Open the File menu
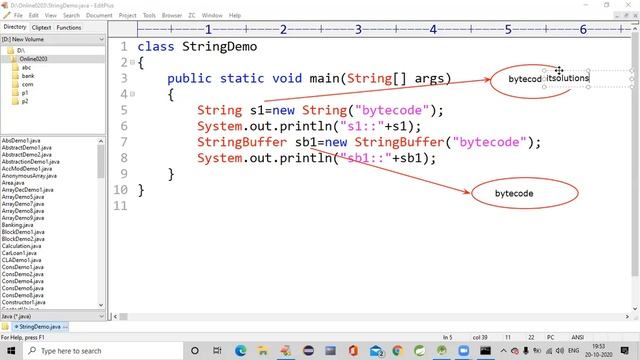The image size is (640, 360). click(18, 16)
